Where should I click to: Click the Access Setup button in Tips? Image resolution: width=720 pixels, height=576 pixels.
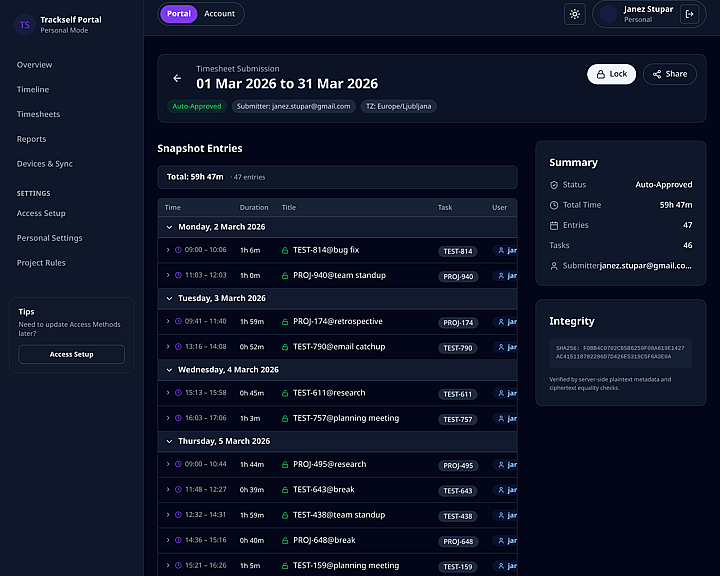point(71,355)
